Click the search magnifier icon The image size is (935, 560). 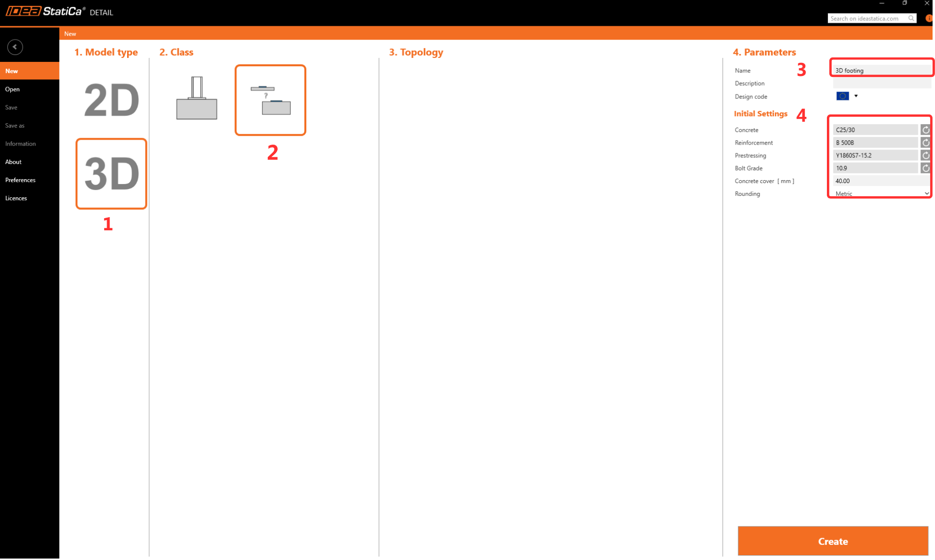point(911,19)
